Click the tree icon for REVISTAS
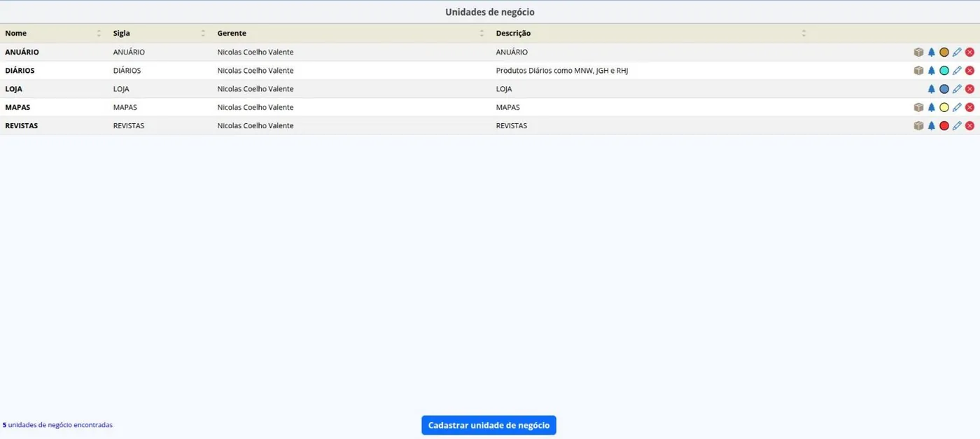This screenshot has width=980, height=439. coord(932,125)
